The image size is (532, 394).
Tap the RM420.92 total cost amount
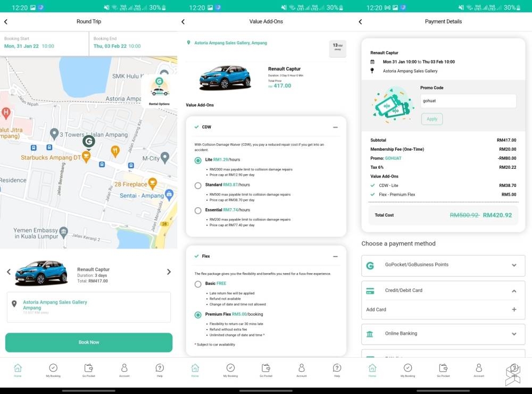[x=497, y=215]
